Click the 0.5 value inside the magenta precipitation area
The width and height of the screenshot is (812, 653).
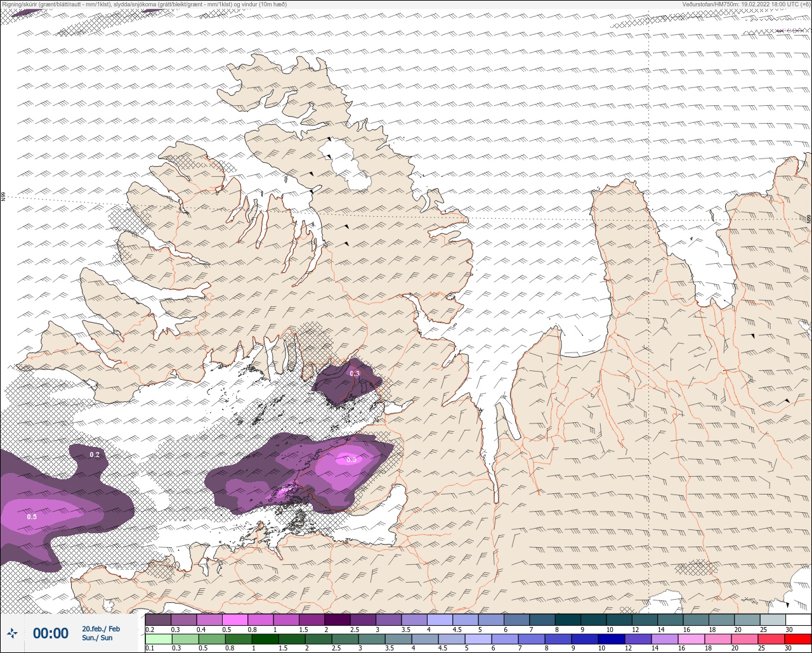(32, 517)
